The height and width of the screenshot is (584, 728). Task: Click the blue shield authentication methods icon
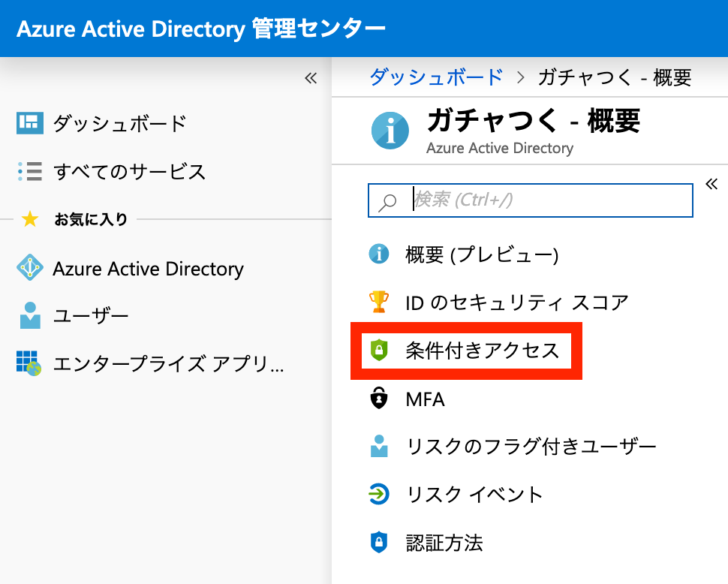click(379, 542)
